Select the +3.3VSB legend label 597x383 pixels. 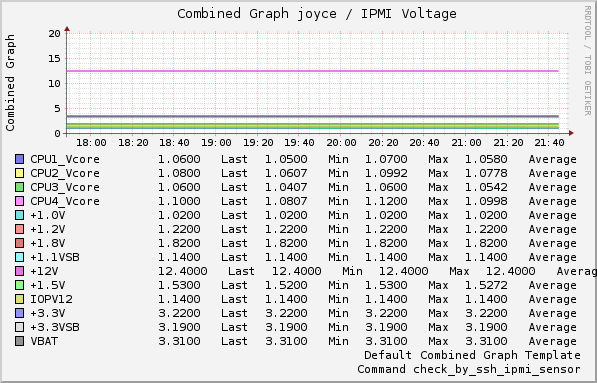(55, 327)
